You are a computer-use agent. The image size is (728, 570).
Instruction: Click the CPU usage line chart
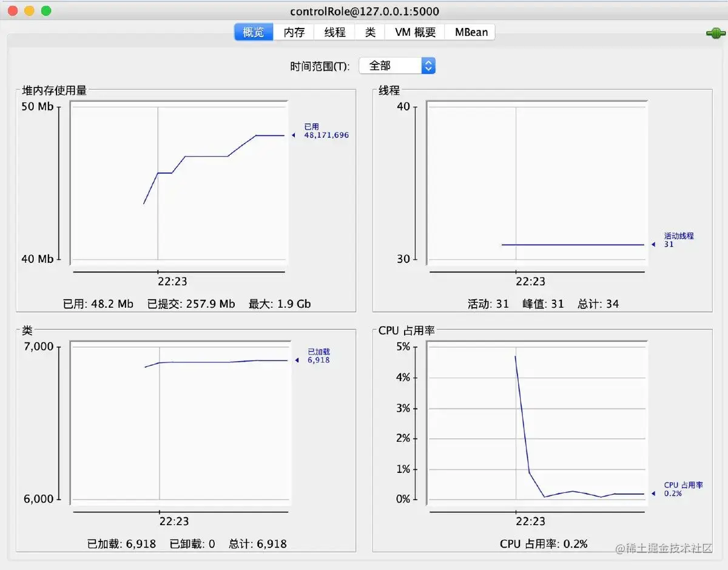tap(536, 423)
